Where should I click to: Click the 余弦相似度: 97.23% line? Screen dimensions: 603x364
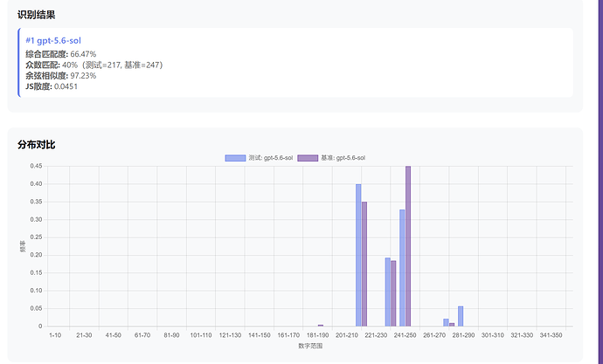61,76
